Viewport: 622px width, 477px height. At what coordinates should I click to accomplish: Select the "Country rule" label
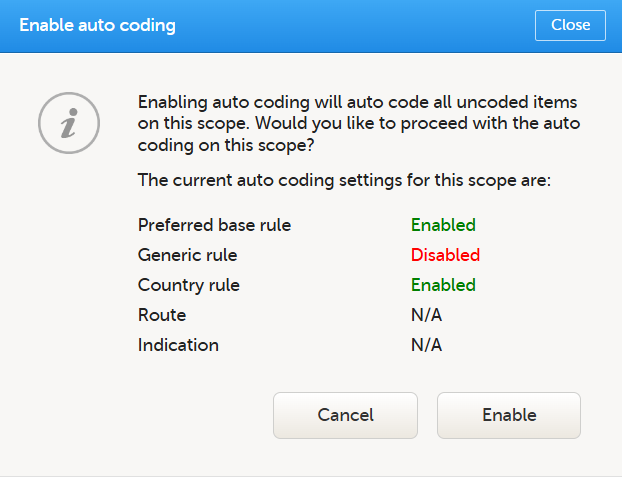189,285
